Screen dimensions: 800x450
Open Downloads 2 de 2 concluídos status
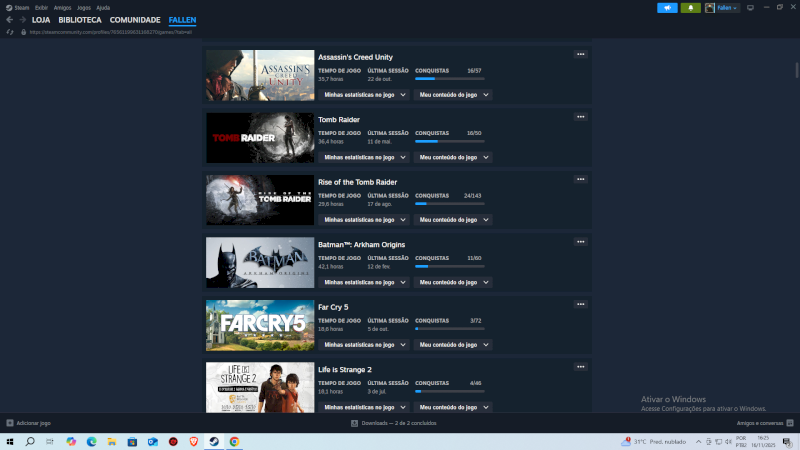tap(399, 423)
